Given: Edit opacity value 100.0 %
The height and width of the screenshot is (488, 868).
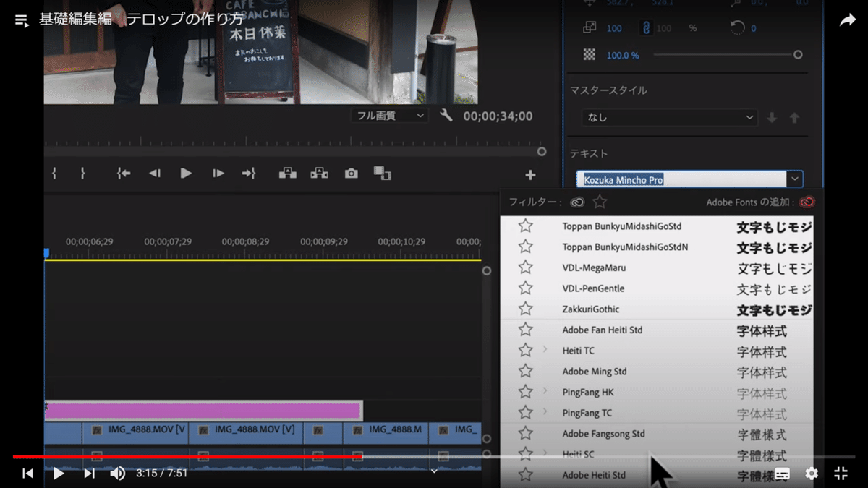Looking at the screenshot, I should tap(623, 55).
